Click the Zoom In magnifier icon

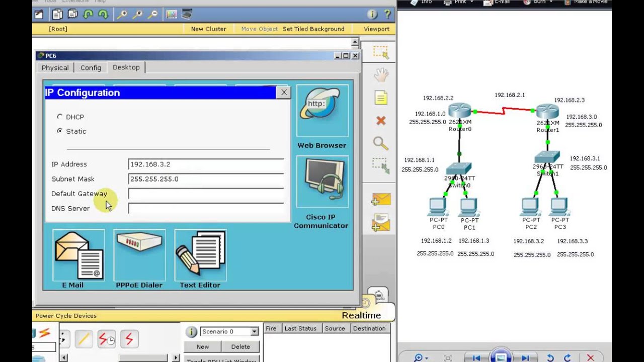[x=122, y=15]
